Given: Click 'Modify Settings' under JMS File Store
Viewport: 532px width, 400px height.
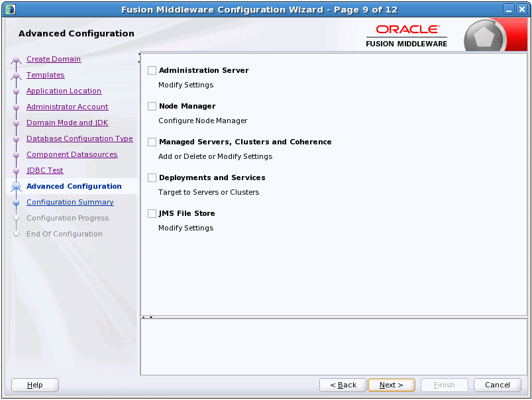Looking at the screenshot, I should pos(186,228).
